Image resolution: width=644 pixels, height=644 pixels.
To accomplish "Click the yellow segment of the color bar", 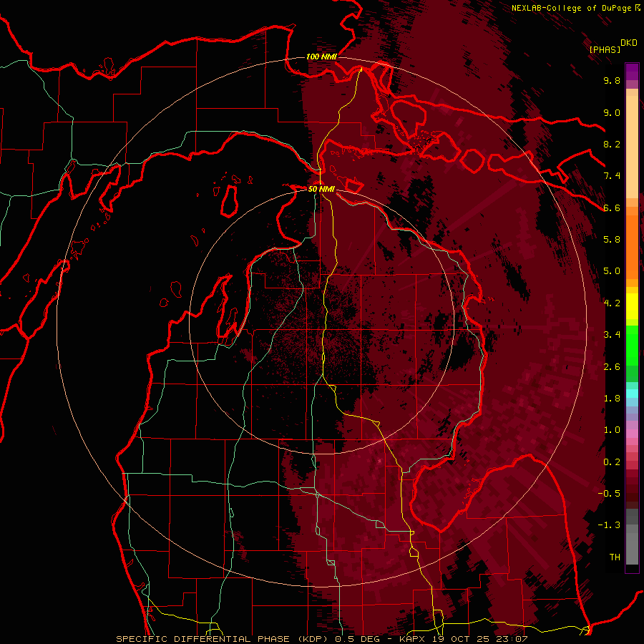I will 632,306.
